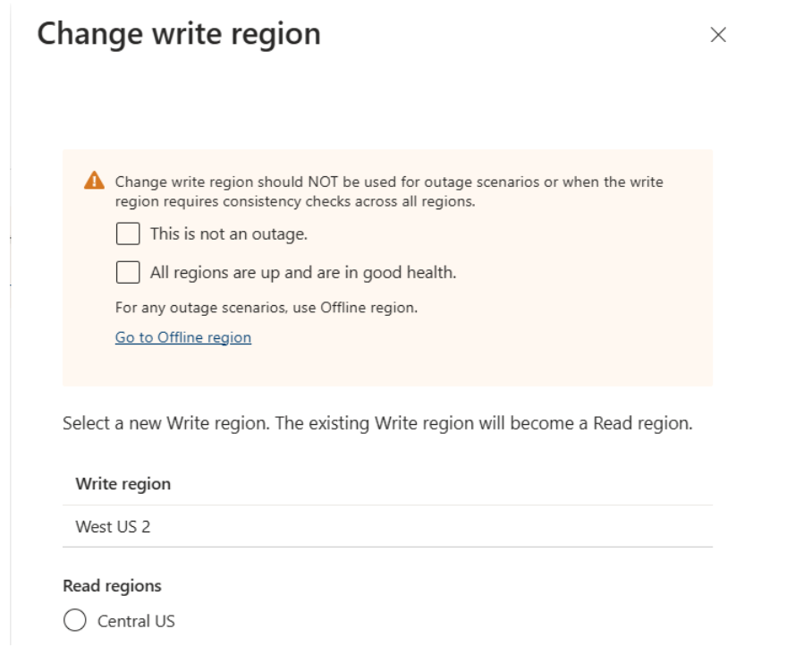Dismiss the dialog using the X button

pyautogui.click(x=719, y=36)
